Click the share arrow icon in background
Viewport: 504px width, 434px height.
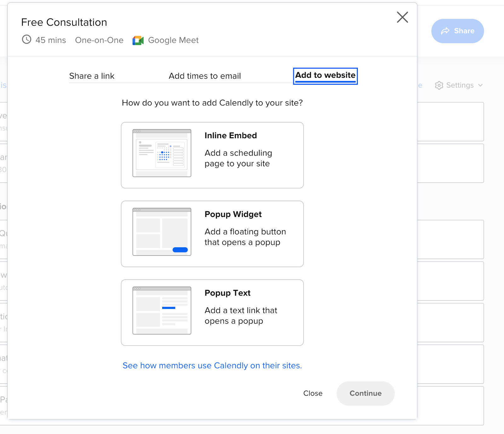click(445, 31)
